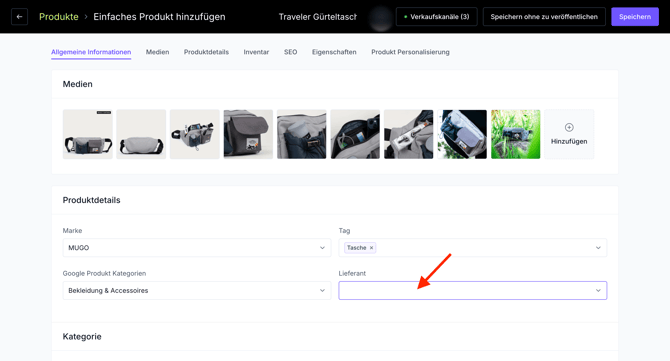Select seventh thumbnail showing zipper detail

(x=408, y=134)
